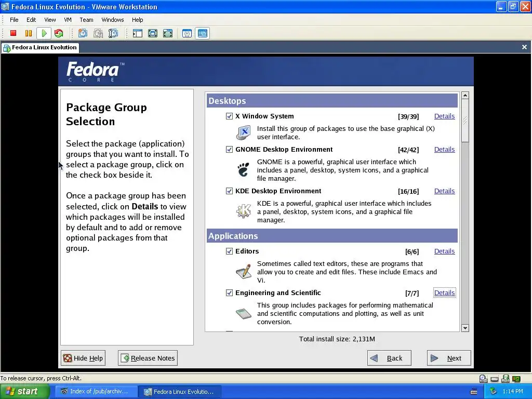
Task: Click the floppy drive device status icon
Action: pos(506,379)
